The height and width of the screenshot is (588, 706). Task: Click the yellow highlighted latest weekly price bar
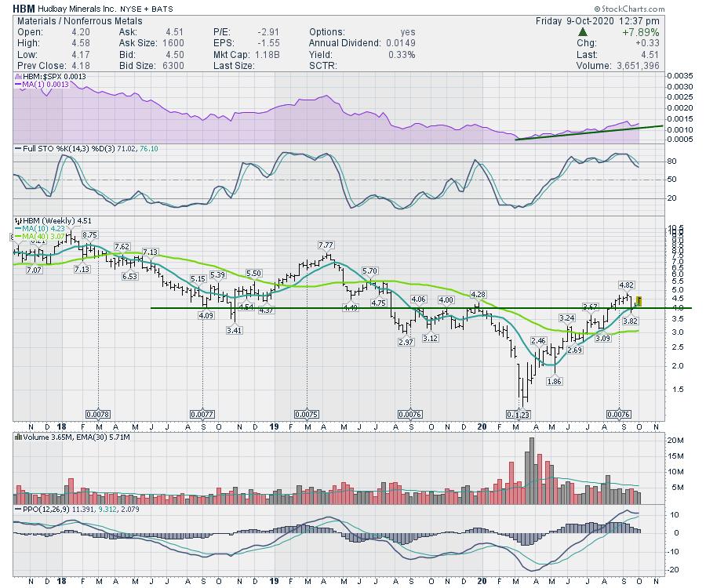pos(639,301)
